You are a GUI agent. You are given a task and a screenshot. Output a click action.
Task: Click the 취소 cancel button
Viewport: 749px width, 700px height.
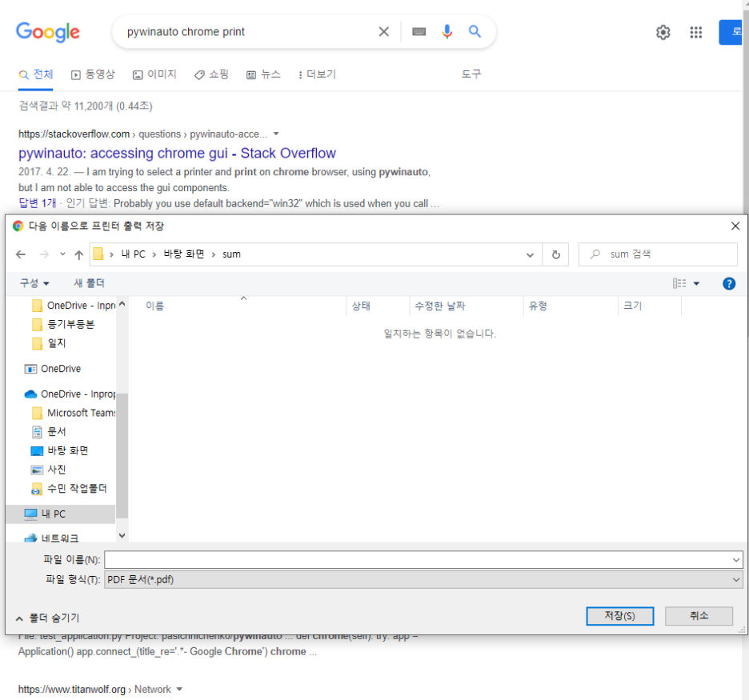[699, 616]
